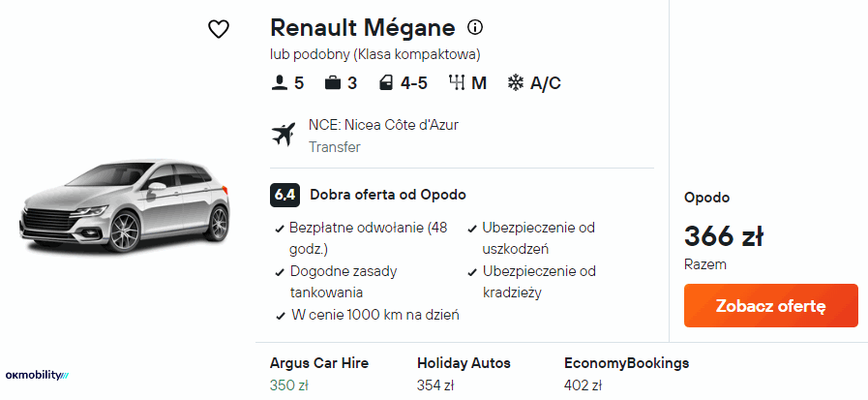
Task: Click the NCE: Nicea Côte d'Azur location
Action: tap(383, 125)
